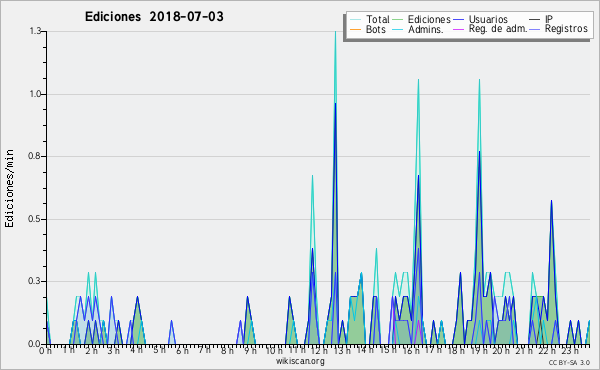Click the orange Bots legend line swatch
This screenshot has width=600, height=370.
point(355,29)
